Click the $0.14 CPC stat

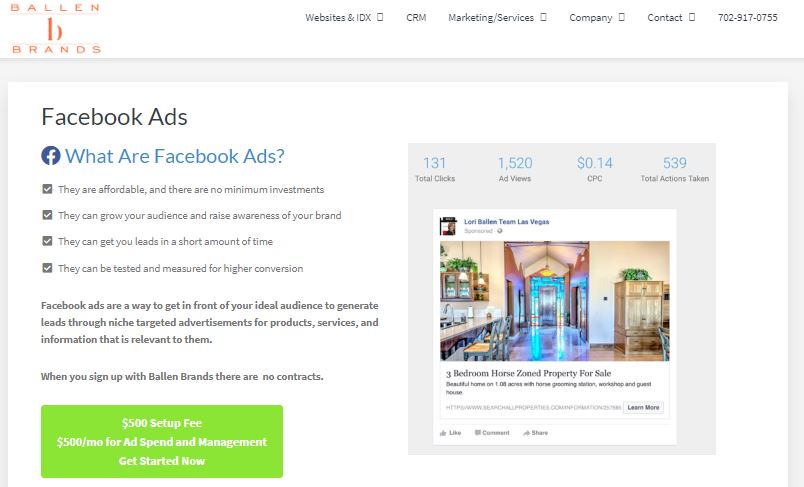[x=595, y=169]
